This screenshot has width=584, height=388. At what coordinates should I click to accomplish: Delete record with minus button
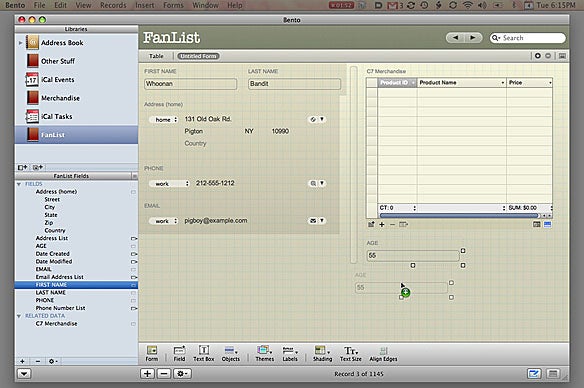point(164,373)
